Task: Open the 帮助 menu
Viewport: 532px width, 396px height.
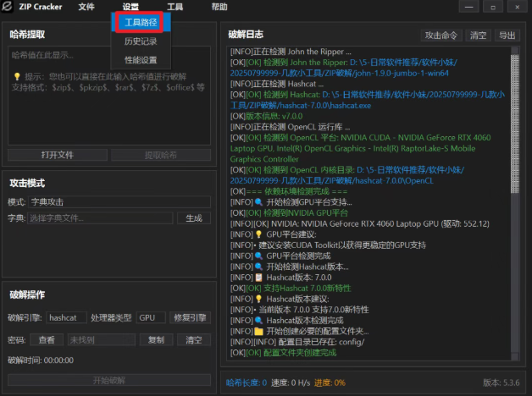Action: (x=219, y=7)
